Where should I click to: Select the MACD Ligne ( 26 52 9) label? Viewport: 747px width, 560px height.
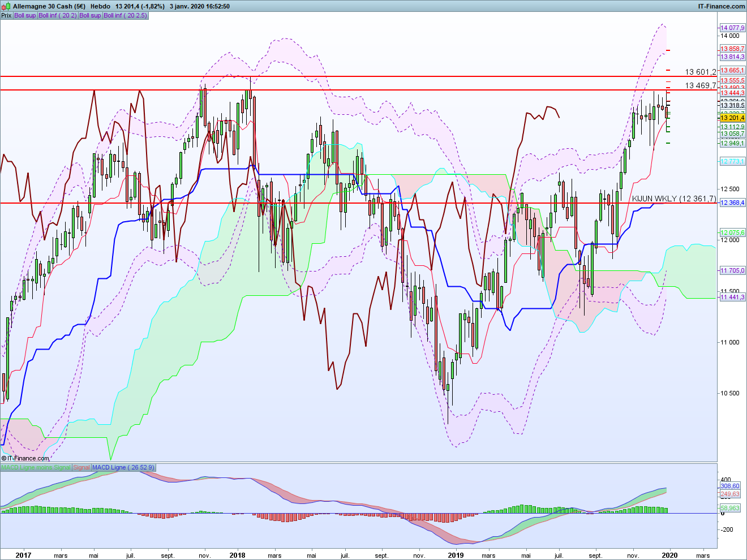pos(123,467)
